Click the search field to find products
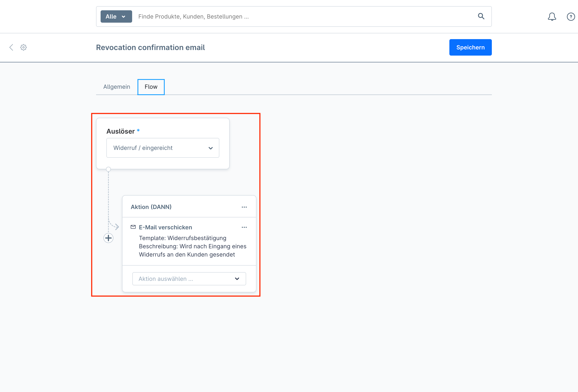Screen dimensions: 578x392 (x=298, y=16)
